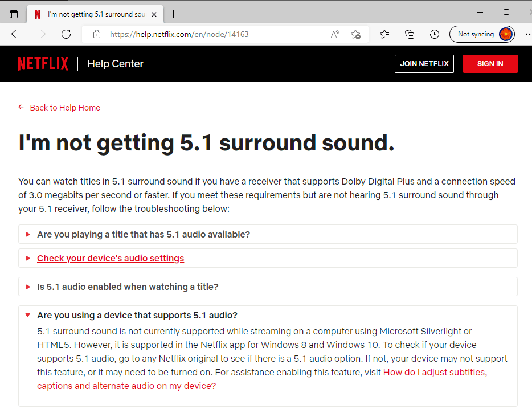
Task: Click the forward navigation arrow
Action: pyautogui.click(x=41, y=34)
